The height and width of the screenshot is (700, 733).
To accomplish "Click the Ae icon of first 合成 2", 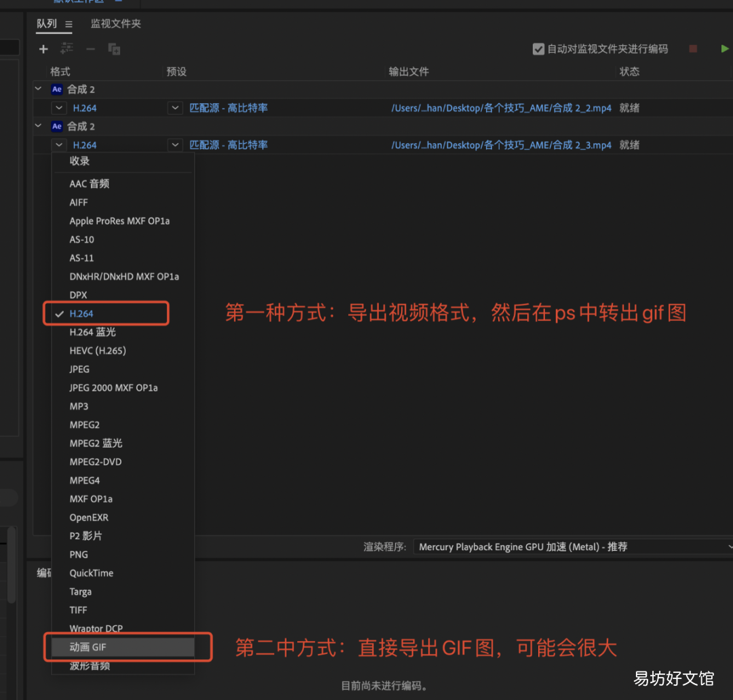I will click(57, 90).
